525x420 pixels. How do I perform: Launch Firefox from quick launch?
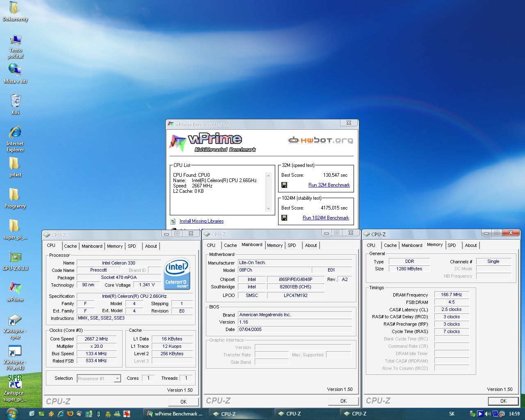point(70,414)
